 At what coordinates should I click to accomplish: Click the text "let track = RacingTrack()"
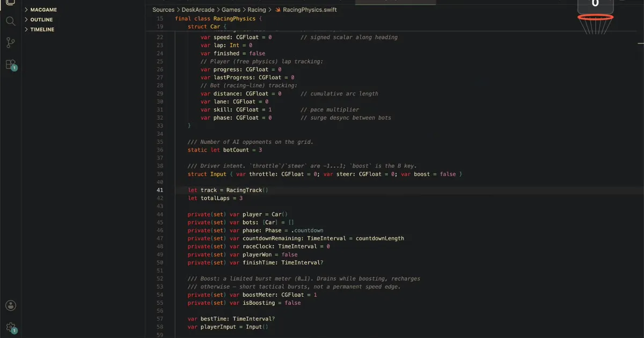coord(228,190)
